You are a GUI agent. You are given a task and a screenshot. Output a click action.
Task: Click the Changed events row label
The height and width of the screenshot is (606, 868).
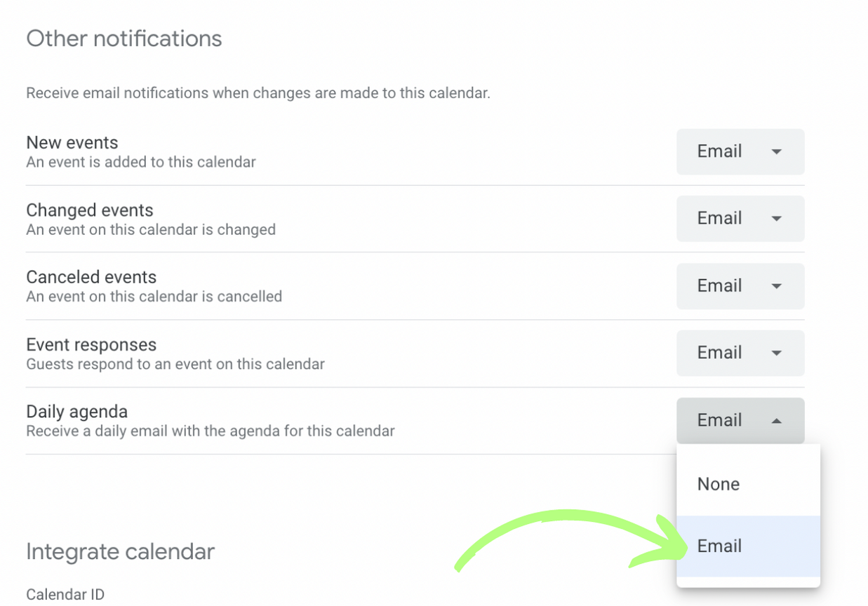(x=90, y=210)
